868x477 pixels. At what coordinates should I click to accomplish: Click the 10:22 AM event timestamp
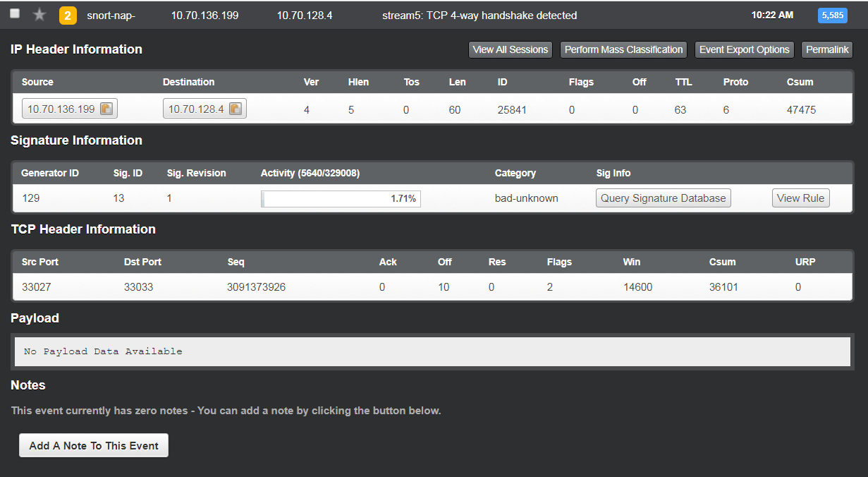click(772, 15)
